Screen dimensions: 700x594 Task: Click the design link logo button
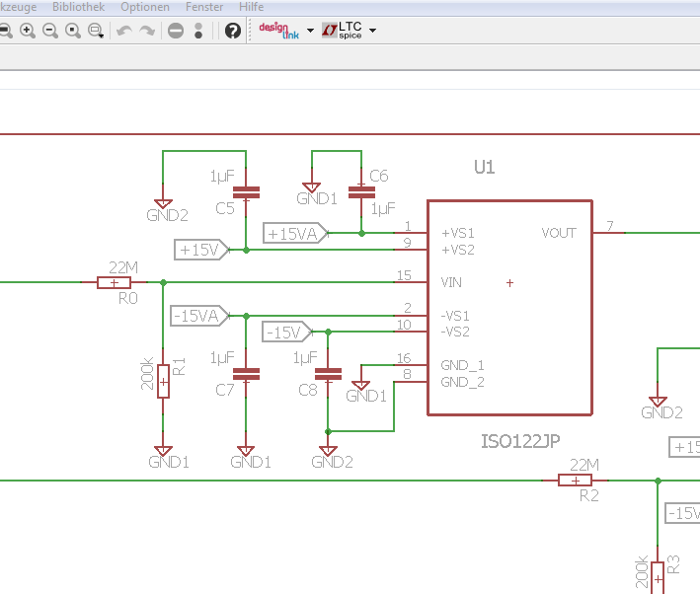[x=278, y=30]
